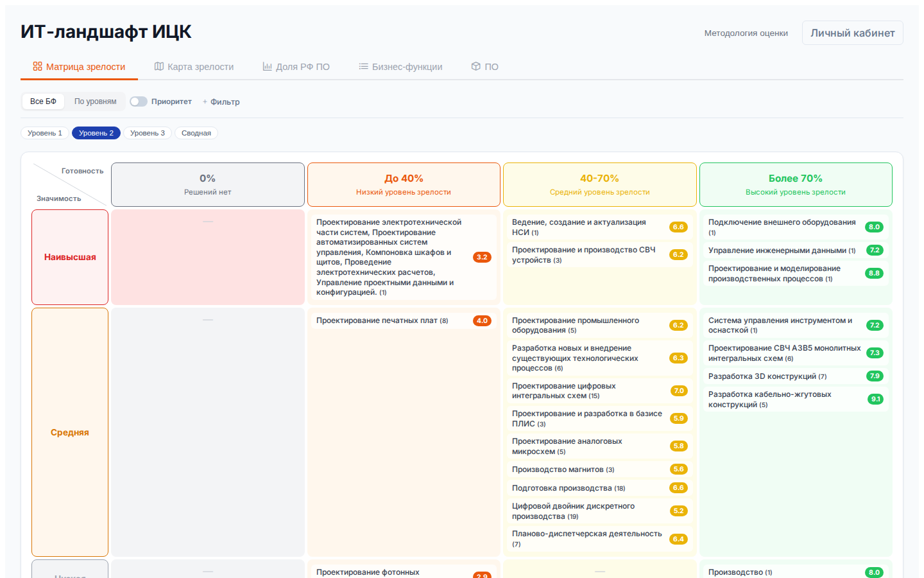The height and width of the screenshot is (578, 924).
Task: Open the Методология оценки link
Action: click(x=746, y=33)
